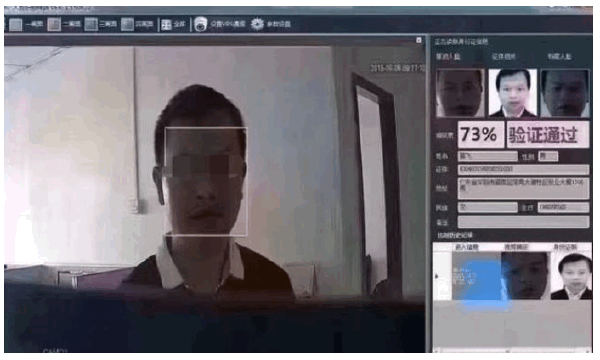Open the white-background ID photo thumbnail

[512, 93]
